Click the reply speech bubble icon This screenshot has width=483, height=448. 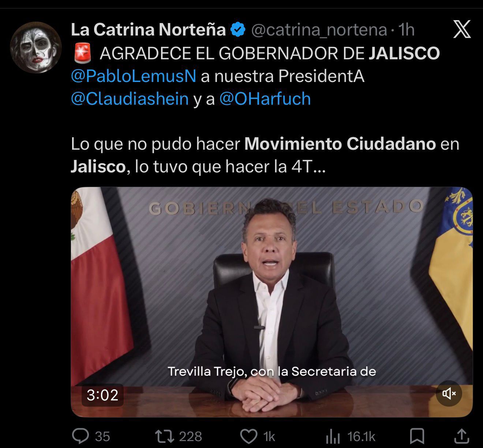coord(80,436)
